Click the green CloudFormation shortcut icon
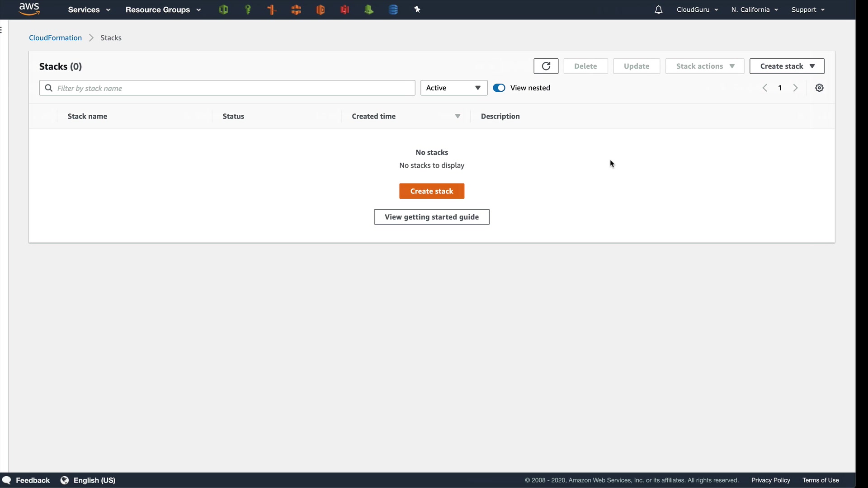Image resolution: width=868 pixels, height=488 pixels. [x=223, y=9]
